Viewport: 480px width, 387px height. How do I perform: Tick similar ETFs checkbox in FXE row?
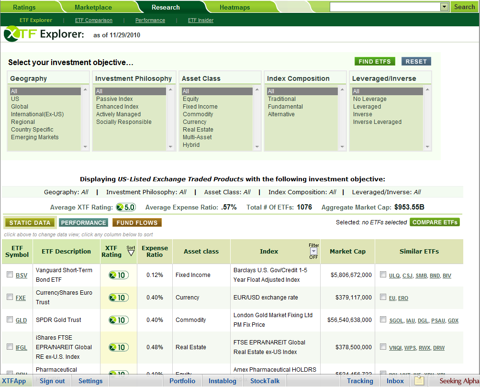click(383, 297)
